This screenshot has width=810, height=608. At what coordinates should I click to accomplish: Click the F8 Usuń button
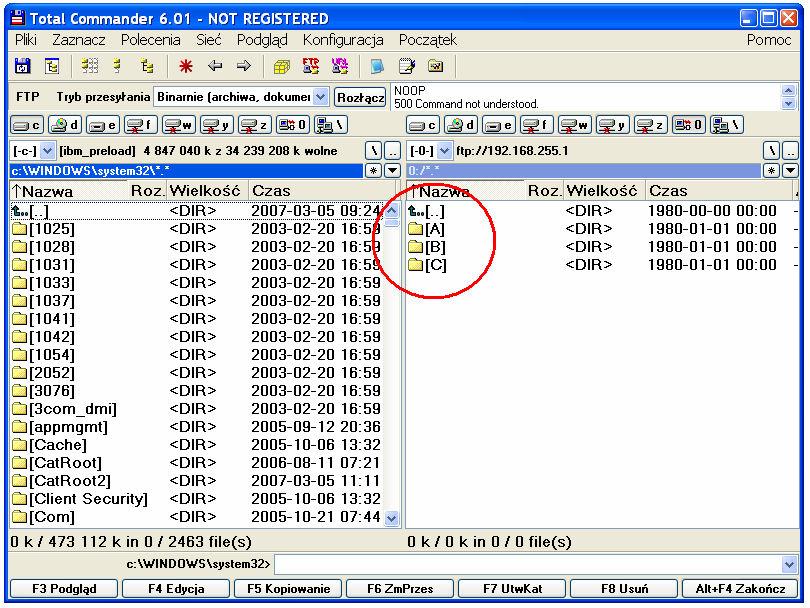coord(625,589)
